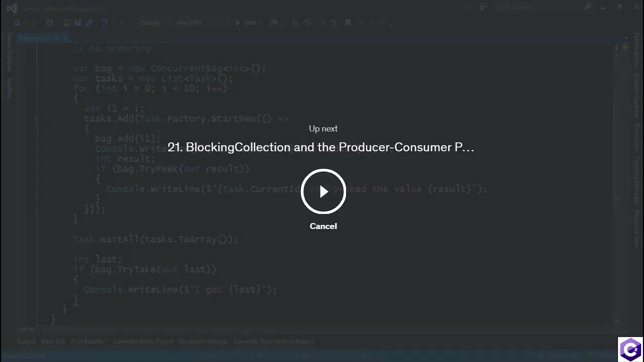The height and width of the screenshot is (362, 644).
Task: Click the editor vertical scrollbar
Action: [618, 185]
